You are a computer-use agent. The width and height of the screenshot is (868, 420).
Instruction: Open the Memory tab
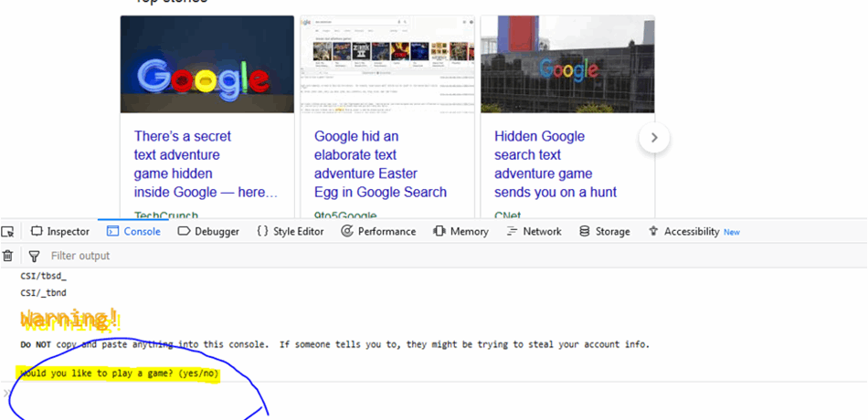[460, 231]
